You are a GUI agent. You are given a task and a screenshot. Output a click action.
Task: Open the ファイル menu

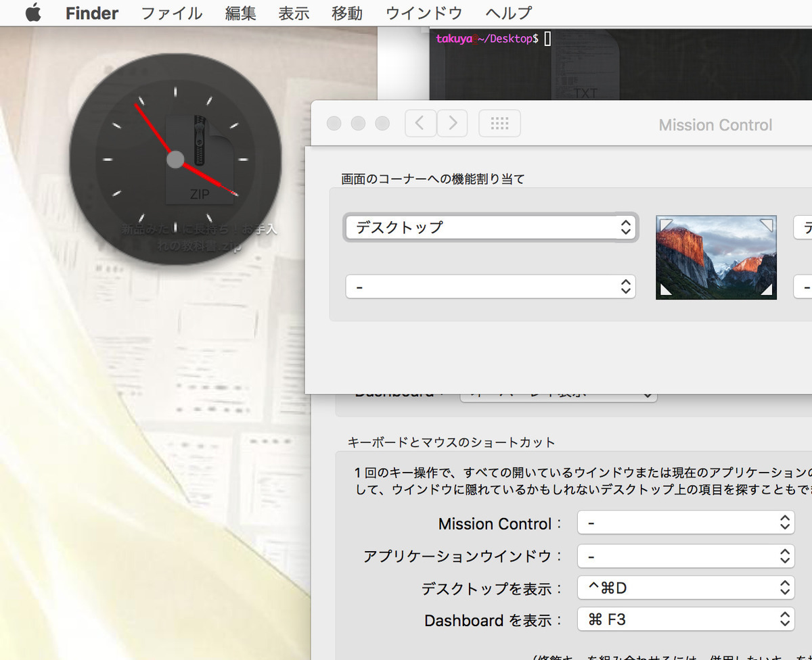point(172,13)
